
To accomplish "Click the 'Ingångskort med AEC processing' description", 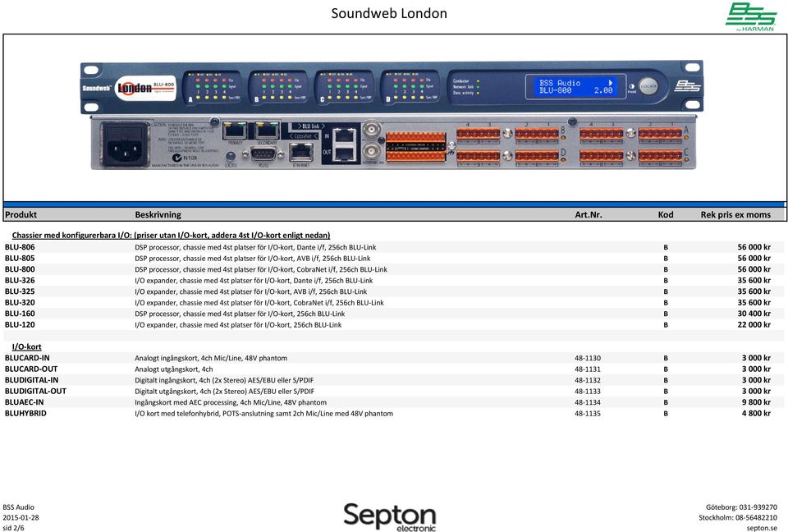I will 231,403.
